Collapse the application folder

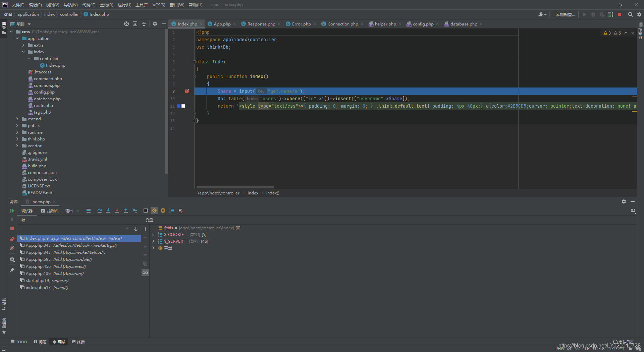pyautogui.click(x=17, y=39)
